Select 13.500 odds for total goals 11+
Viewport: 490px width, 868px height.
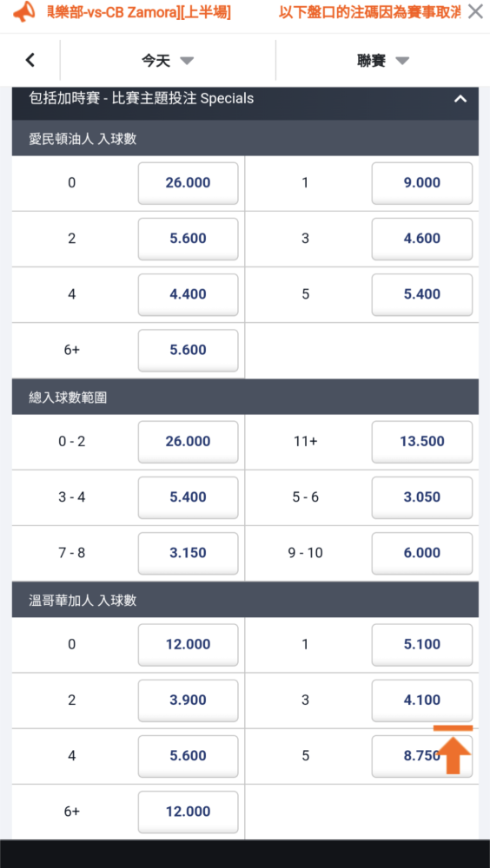point(422,442)
